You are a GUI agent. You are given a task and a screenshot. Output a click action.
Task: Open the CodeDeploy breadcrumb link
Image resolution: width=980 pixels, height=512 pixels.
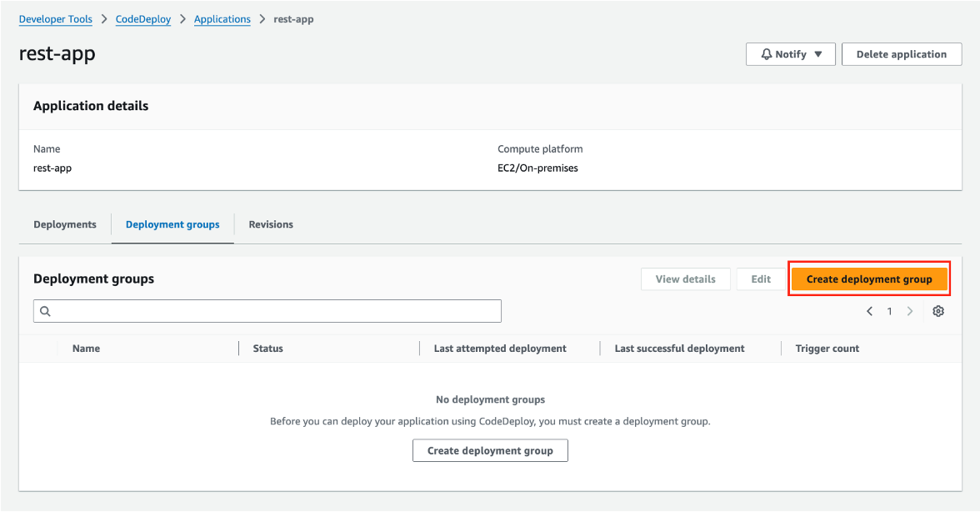point(143,19)
